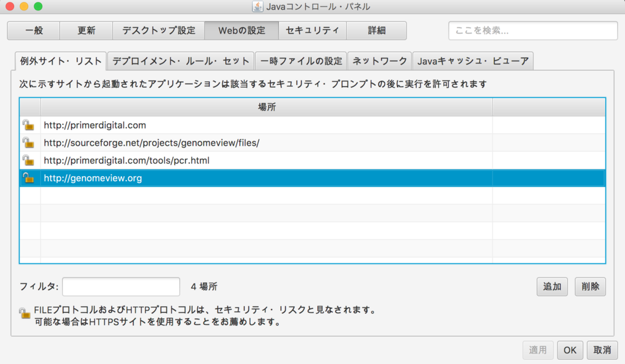625x364 pixels.
Task: Click the OK button
Action: coord(570,350)
